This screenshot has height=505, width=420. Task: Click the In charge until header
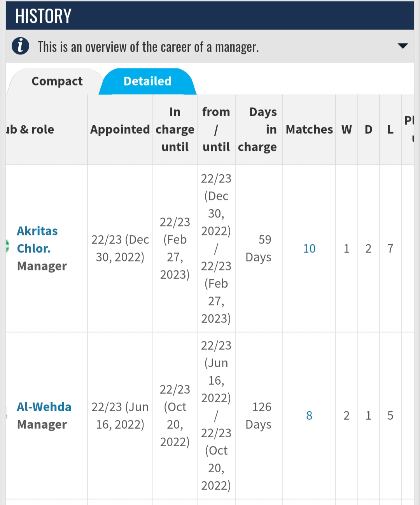tap(175, 129)
